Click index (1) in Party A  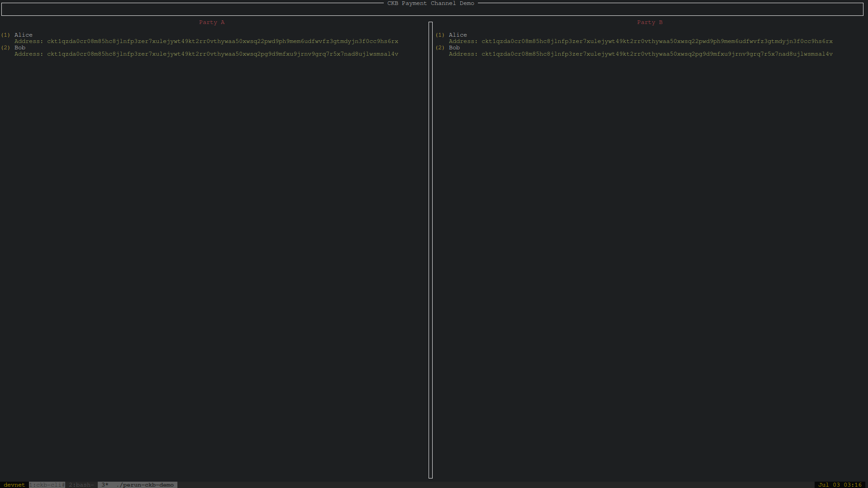(5, 35)
